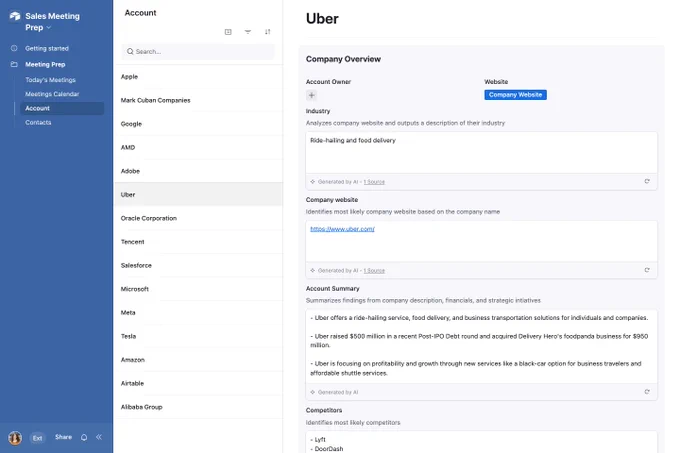Select Mark Cuban Companies account

198,100
